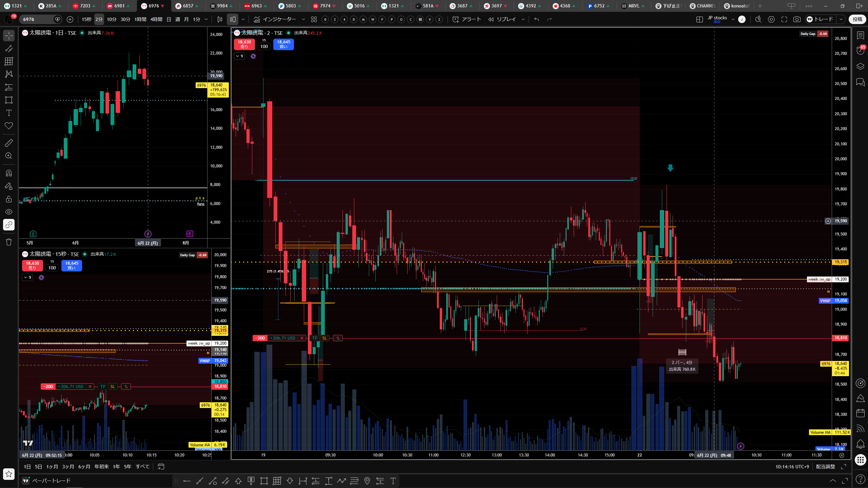This screenshot has width=868, height=488.
Task: Select the ruler measure tool
Action: click(9, 143)
